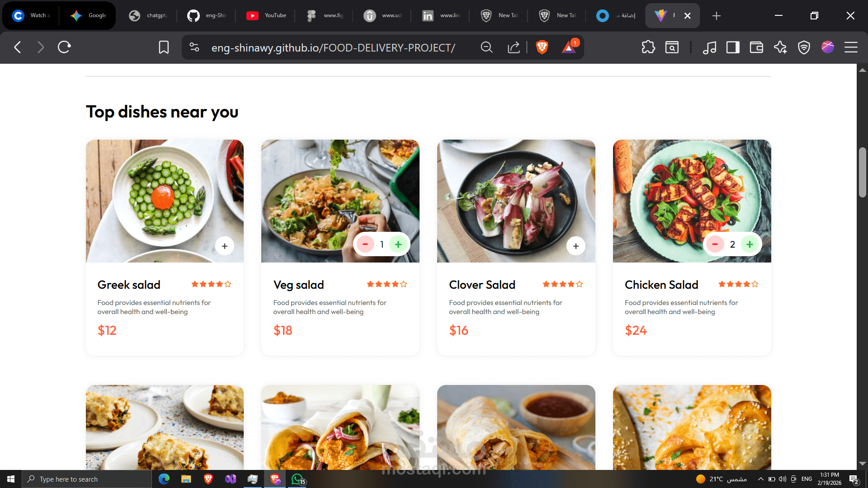The width and height of the screenshot is (868, 488).
Task: Reload the current page
Action: [x=64, y=47]
